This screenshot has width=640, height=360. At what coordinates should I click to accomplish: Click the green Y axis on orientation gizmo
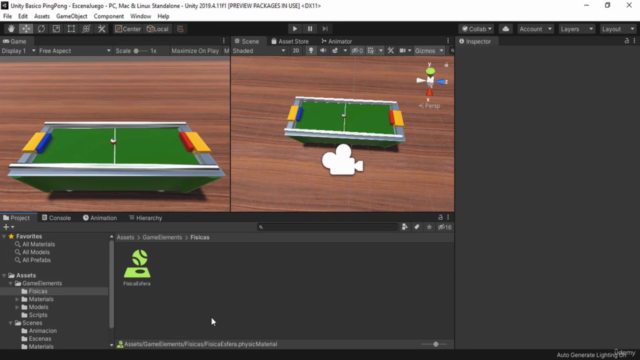coord(430,71)
